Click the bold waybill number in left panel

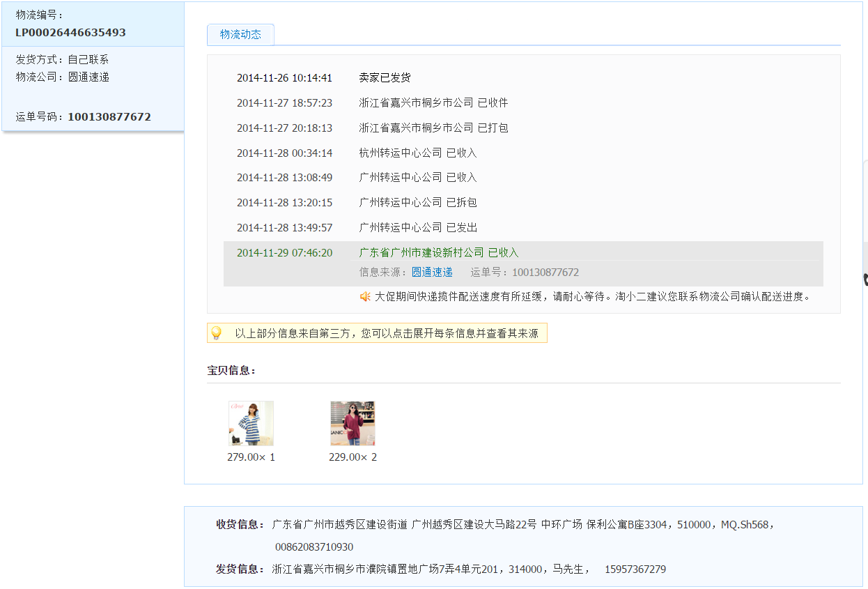point(109,117)
